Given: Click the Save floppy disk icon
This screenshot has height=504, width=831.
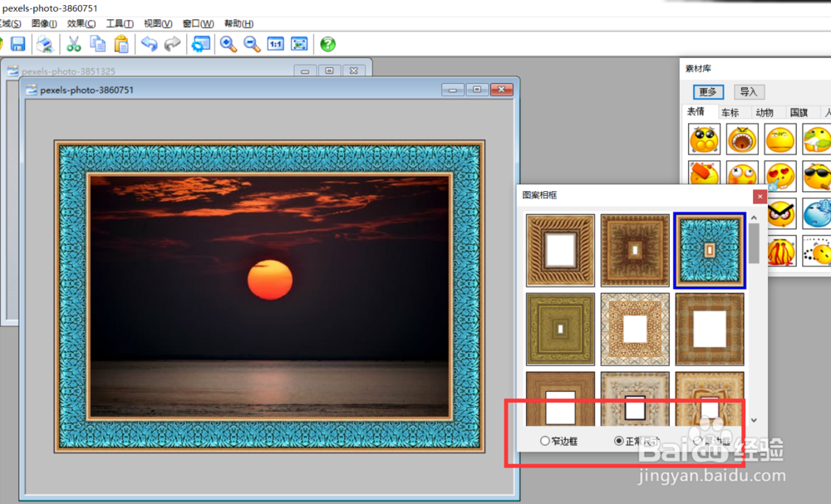Looking at the screenshot, I should (18, 44).
